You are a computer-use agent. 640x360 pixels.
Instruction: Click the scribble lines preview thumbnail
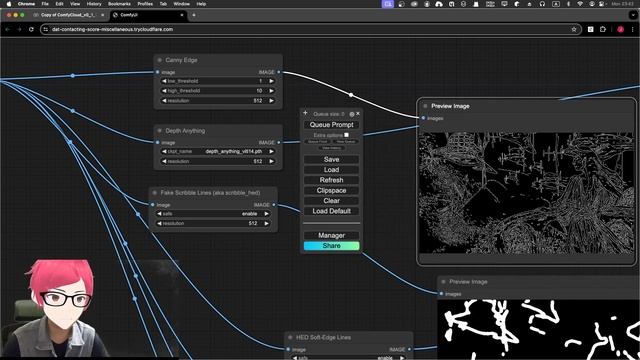click(x=538, y=330)
